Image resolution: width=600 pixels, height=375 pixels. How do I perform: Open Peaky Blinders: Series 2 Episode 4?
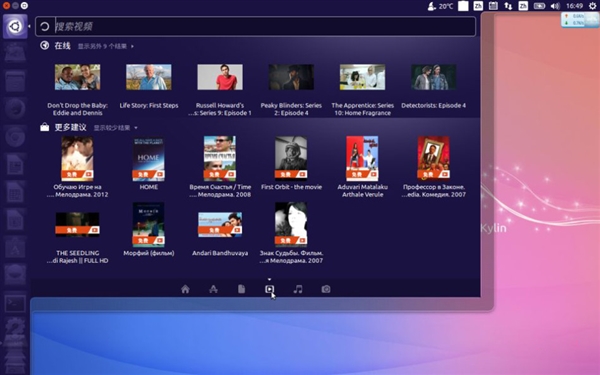click(x=291, y=90)
